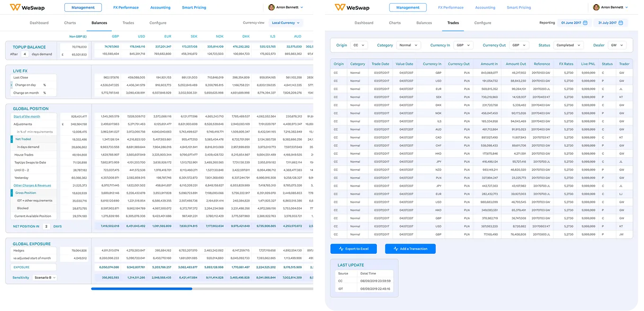Expand the Sensitivity Scenario B dropdown

click(45, 278)
